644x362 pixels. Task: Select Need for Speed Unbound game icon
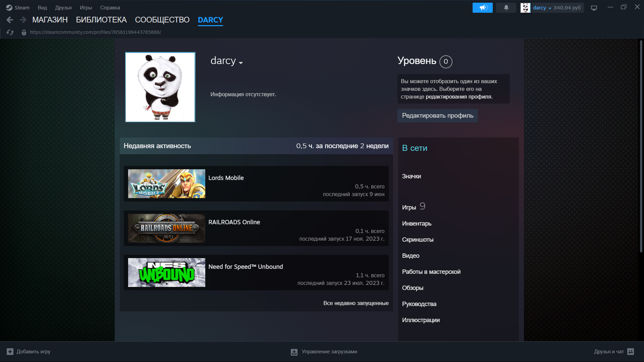166,272
